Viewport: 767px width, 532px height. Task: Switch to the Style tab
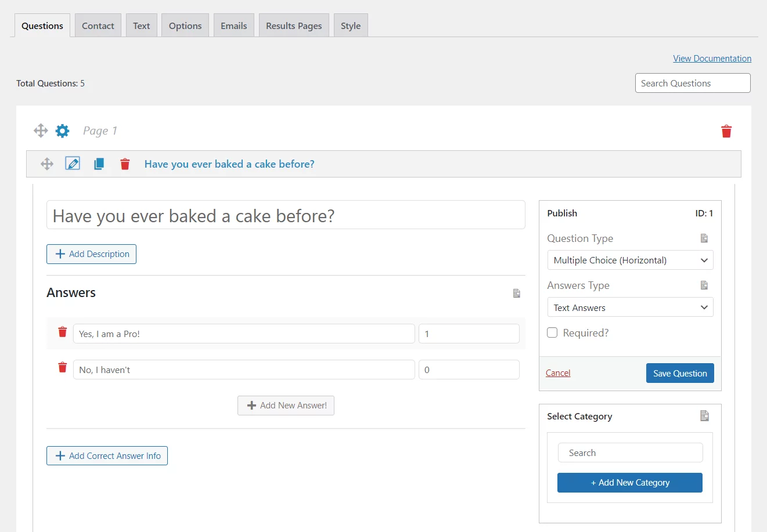(x=351, y=26)
